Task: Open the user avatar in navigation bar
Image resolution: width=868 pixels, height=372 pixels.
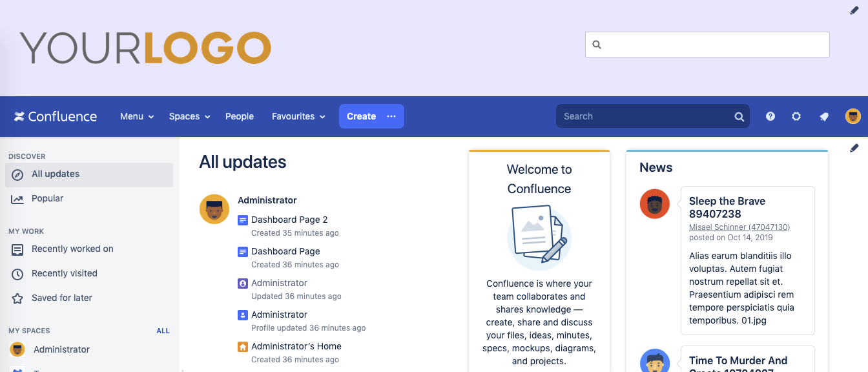Action: [853, 116]
